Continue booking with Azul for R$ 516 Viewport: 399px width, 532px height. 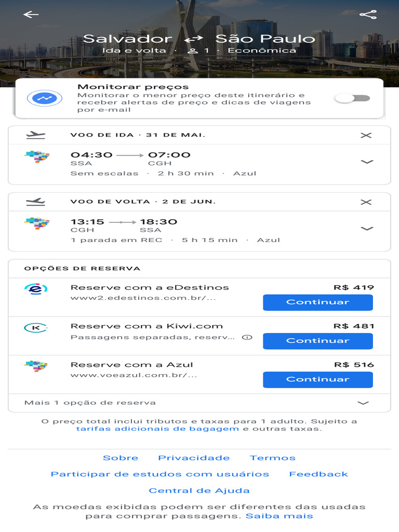click(x=317, y=379)
